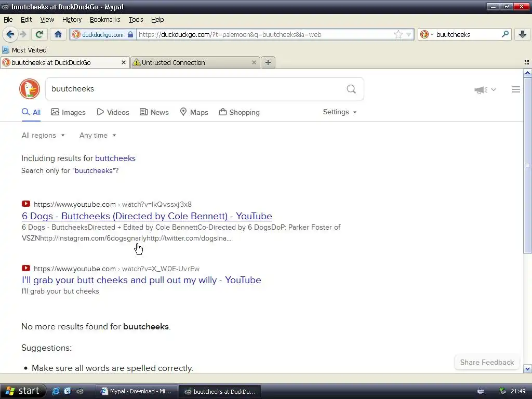Click the taskbar clock showing 21:49
Viewport: 532px width, 399px height.
click(518, 391)
